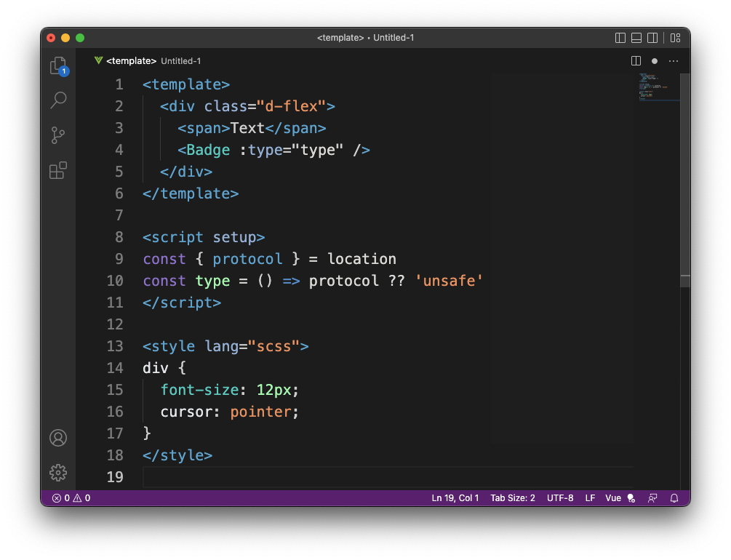
Task: Click the Vue file icon on tab
Action: click(98, 60)
